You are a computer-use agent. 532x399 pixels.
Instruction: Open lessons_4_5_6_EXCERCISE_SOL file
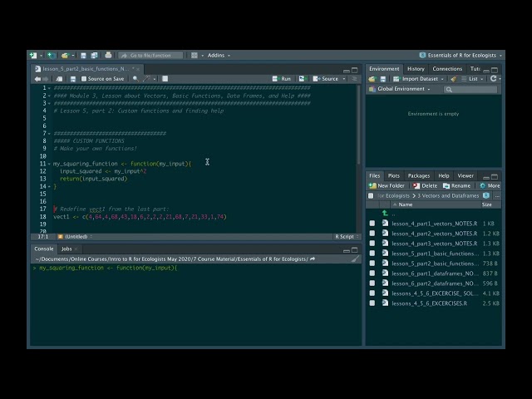pyautogui.click(x=436, y=293)
